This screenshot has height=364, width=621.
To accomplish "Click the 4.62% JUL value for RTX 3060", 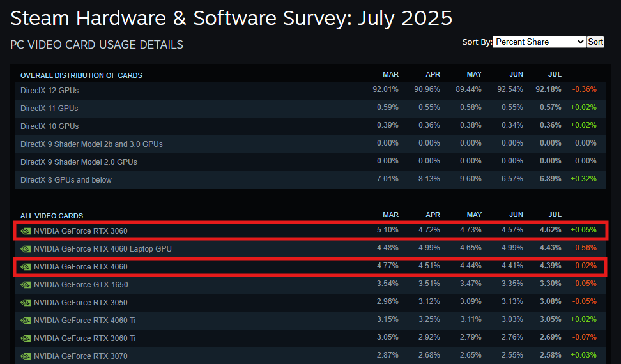I will coord(550,230).
